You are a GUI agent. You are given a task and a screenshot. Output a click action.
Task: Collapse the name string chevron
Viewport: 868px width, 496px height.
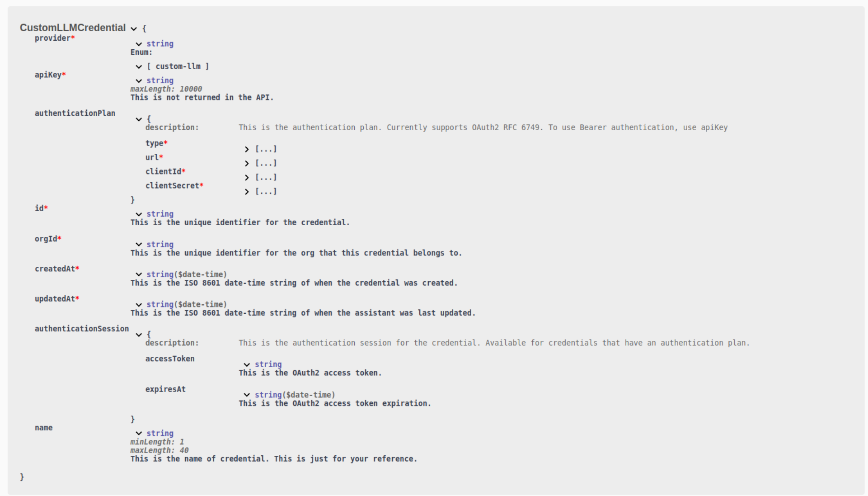coord(139,434)
